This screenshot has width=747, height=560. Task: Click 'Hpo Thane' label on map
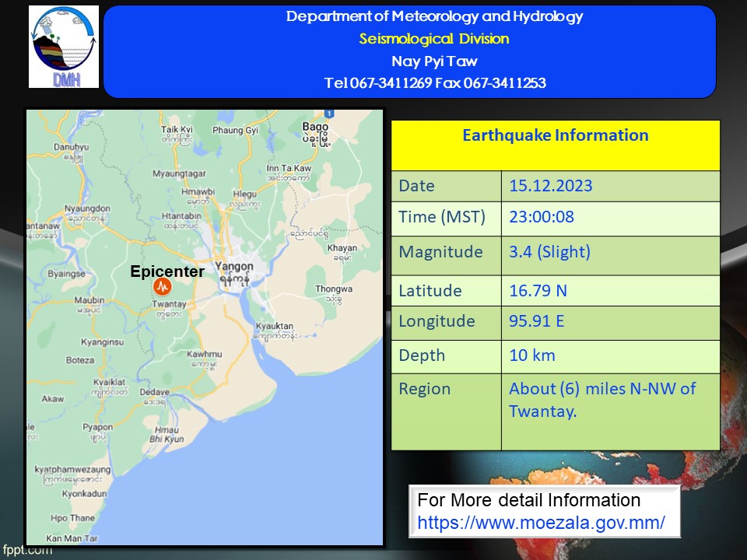(72, 518)
